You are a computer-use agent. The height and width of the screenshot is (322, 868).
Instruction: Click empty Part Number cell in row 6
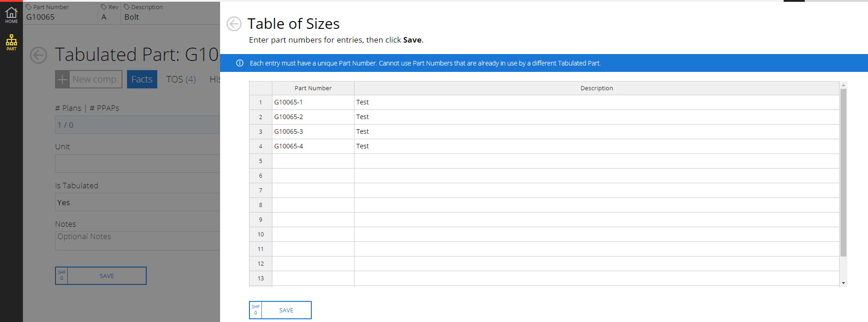[313, 175]
